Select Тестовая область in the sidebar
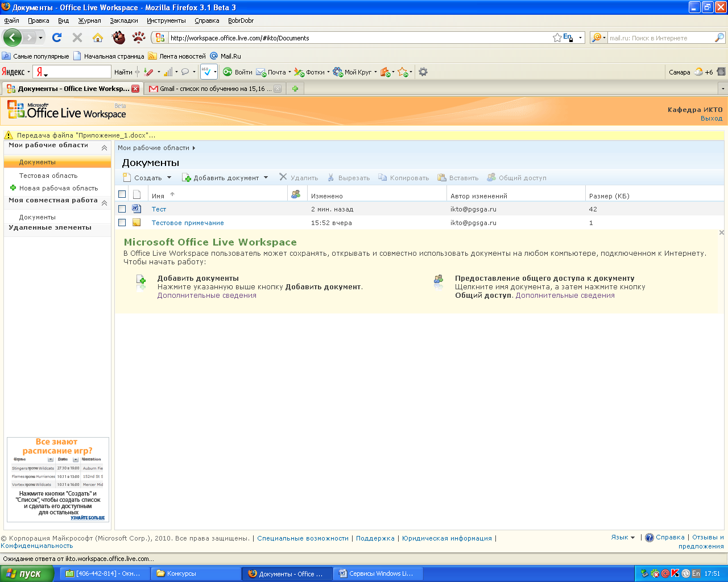The image size is (728, 582). pyautogui.click(x=48, y=176)
